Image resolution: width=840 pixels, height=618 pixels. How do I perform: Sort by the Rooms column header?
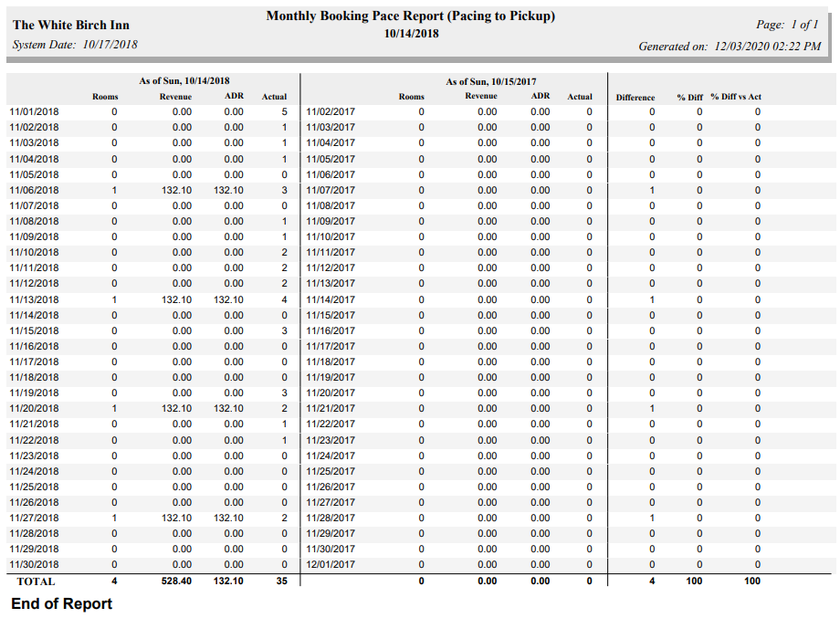[x=105, y=96]
